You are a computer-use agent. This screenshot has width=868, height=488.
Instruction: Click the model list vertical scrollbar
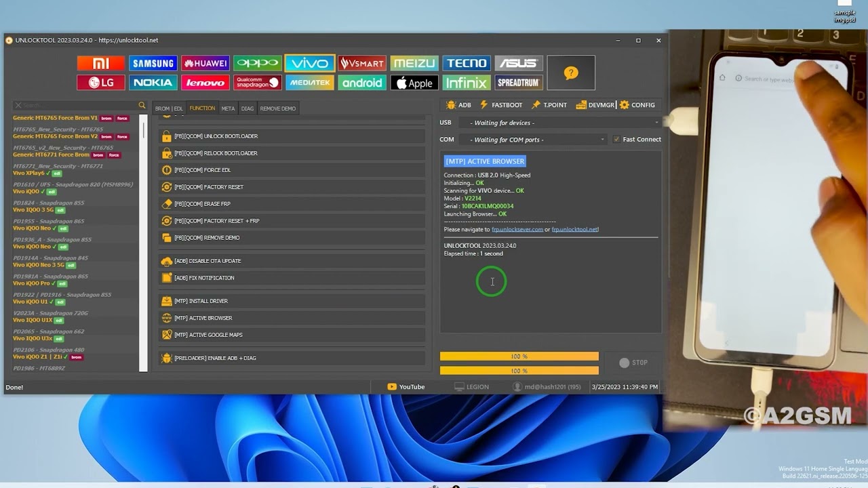(143, 243)
